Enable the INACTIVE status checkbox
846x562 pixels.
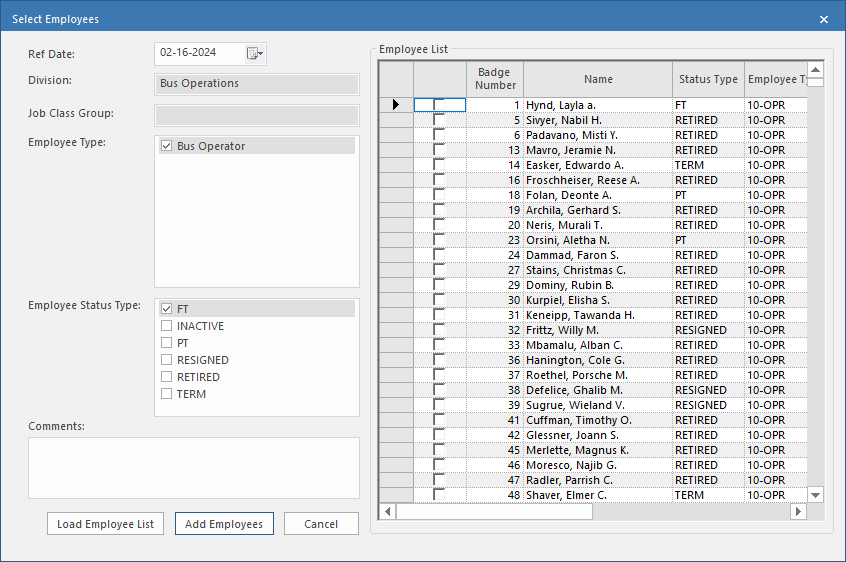pos(167,326)
